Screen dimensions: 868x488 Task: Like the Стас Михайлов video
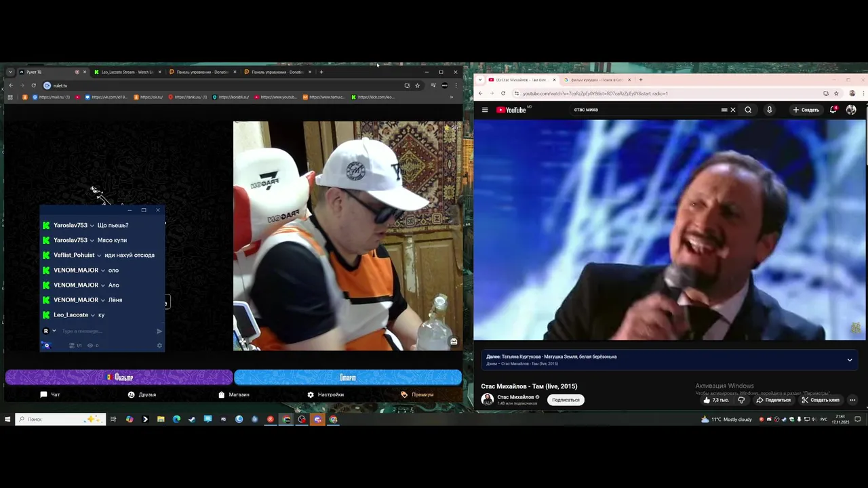[x=715, y=400]
